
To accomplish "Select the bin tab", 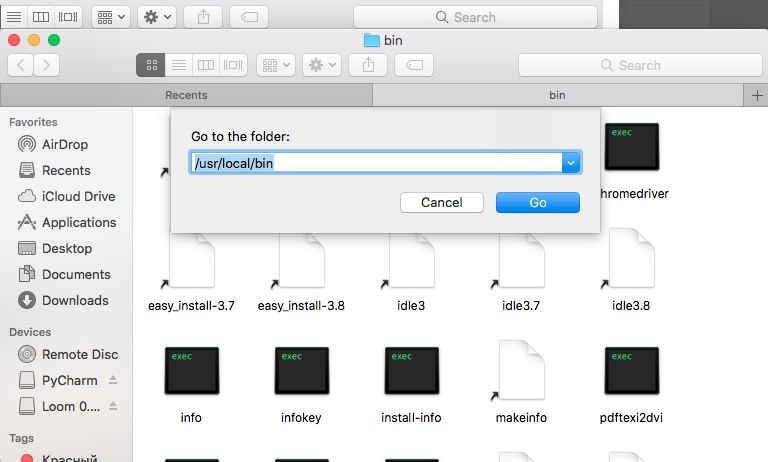I will tap(557, 95).
